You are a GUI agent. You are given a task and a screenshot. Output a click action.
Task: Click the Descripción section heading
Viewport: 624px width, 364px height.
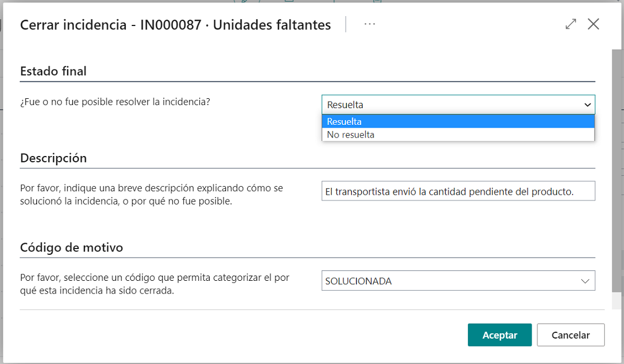pos(53,158)
